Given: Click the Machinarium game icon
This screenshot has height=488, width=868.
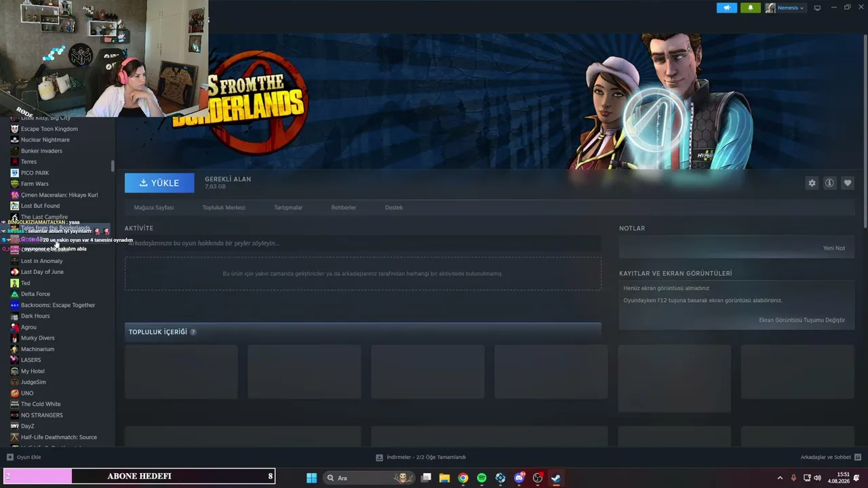Looking at the screenshot, I should pos(15,349).
